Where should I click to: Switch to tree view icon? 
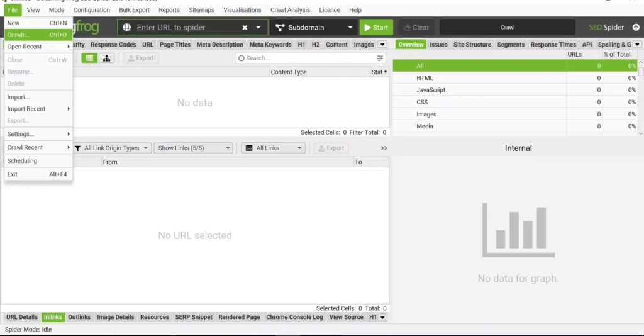(106, 59)
